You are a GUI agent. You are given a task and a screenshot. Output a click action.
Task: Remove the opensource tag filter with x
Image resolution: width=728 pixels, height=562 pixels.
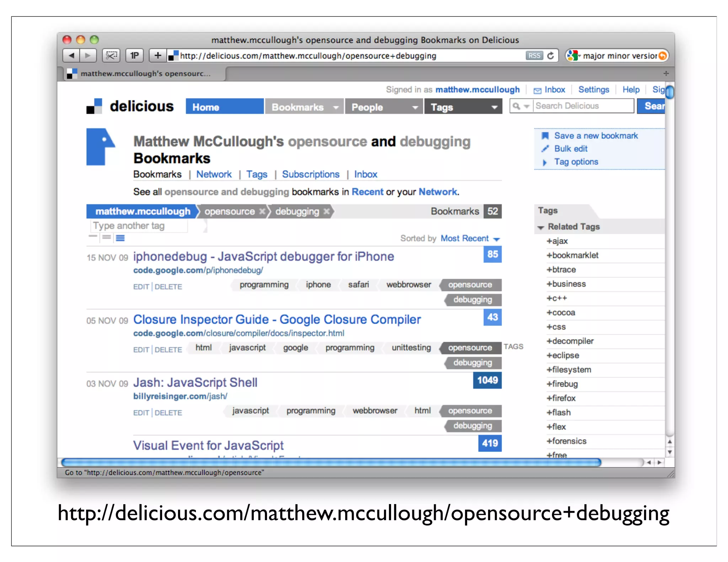(262, 212)
